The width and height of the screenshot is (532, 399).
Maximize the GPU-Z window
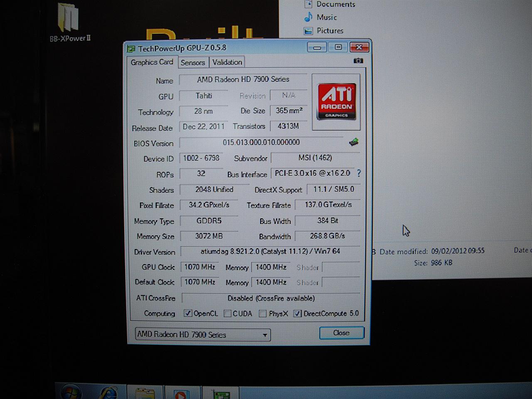338,47
